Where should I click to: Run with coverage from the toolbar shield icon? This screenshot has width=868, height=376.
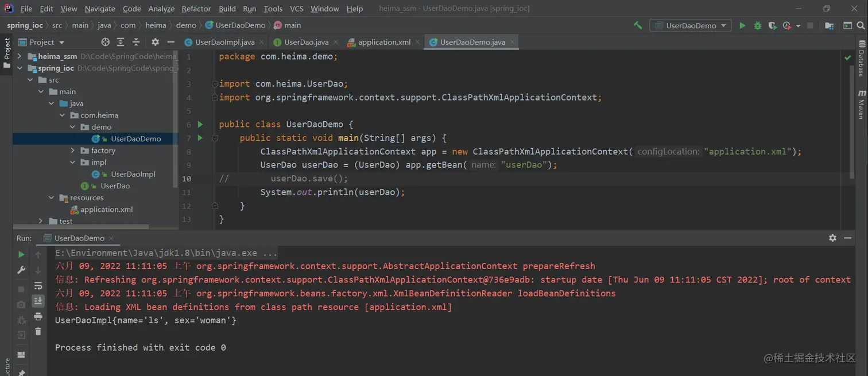pyautogui.click(x=773, y=25)
